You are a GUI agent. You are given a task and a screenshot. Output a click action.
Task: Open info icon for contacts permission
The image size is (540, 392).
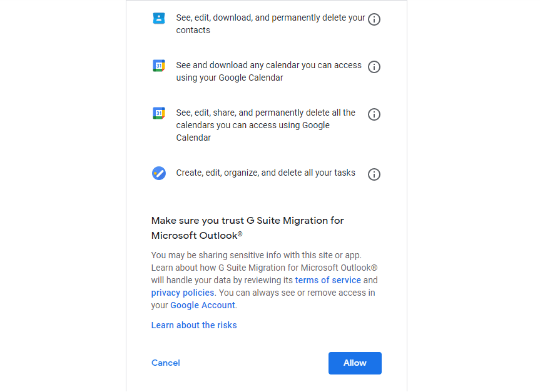[374, 19]
